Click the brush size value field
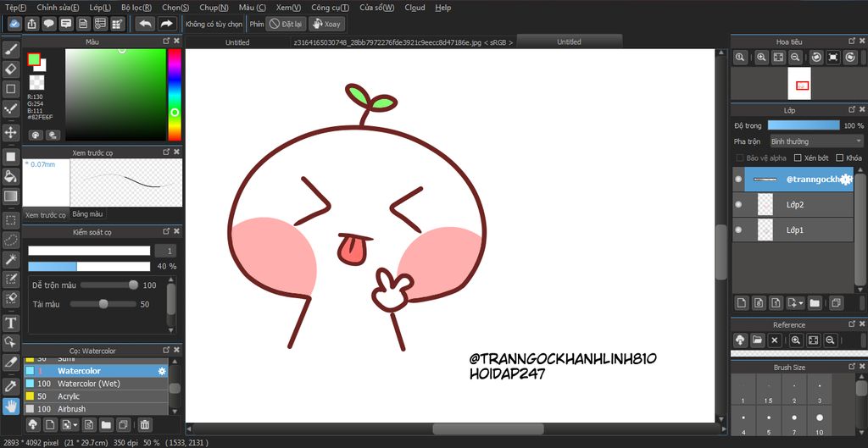 [165, 252]
